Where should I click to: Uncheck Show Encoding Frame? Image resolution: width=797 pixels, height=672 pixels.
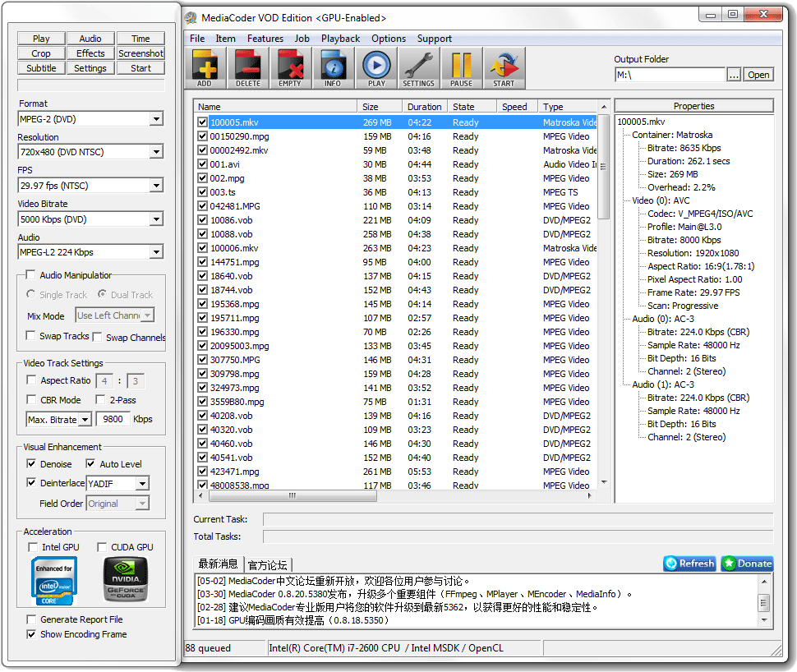coord(31,634)
